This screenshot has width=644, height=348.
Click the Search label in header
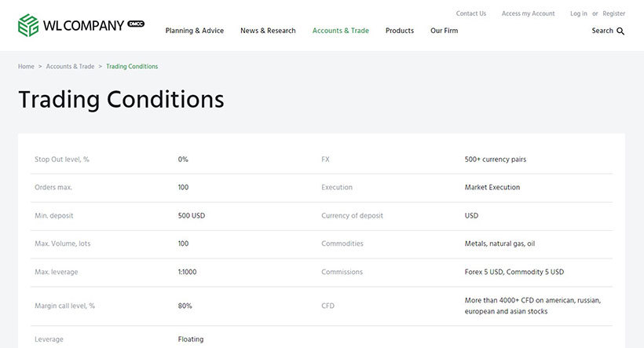[x=602, y=31]
